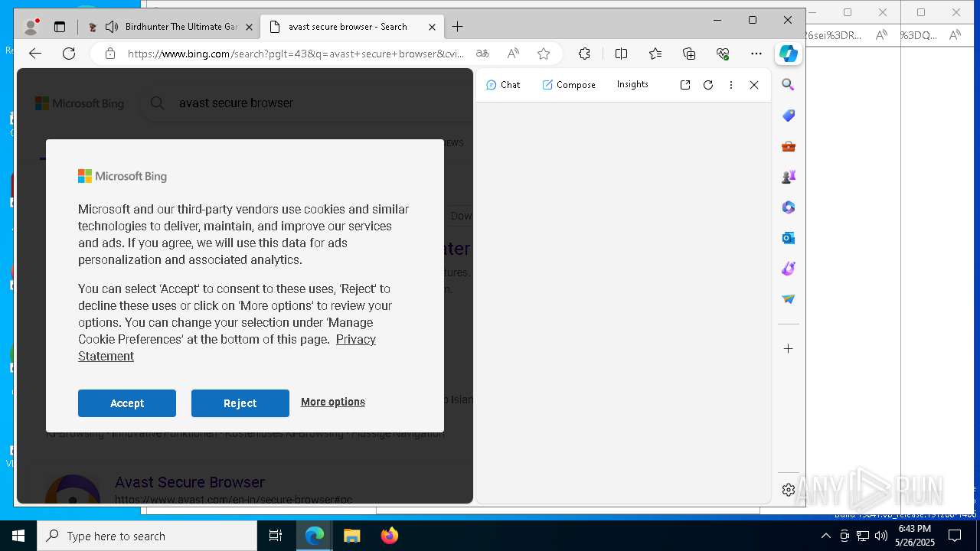Click the taskbar search box
Viewport: 980px width, 551px height.
coord(147,536)
